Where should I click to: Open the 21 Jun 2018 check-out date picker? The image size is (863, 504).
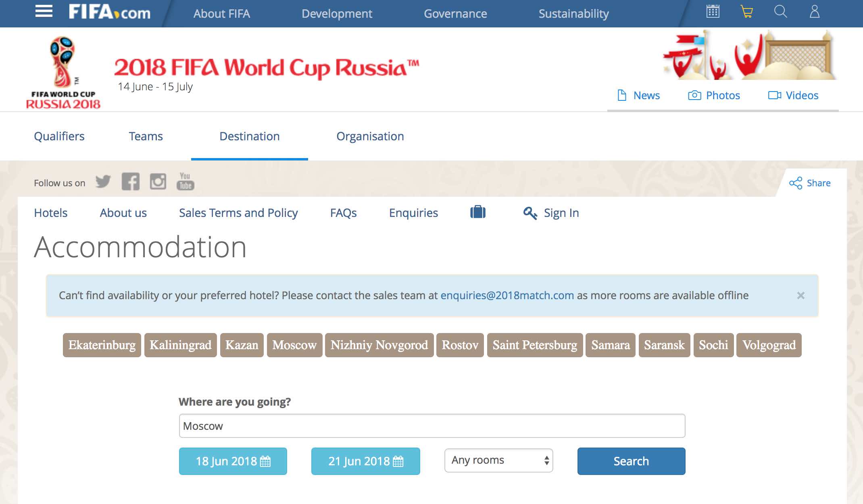366,461
